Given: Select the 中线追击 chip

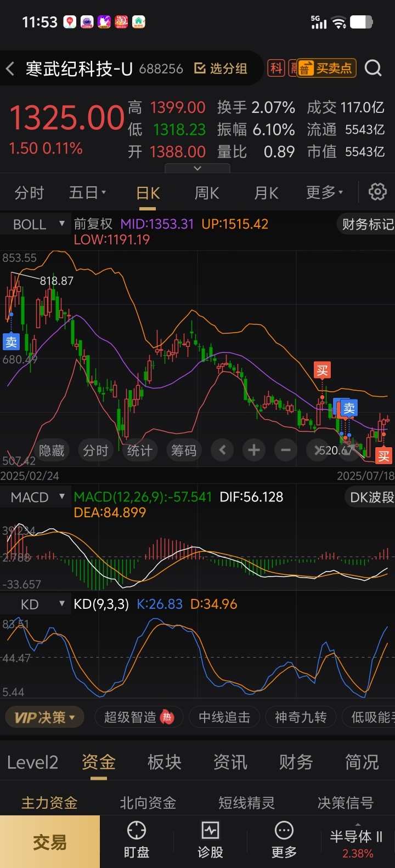Looking at the screenshot, I should point(224,717).
